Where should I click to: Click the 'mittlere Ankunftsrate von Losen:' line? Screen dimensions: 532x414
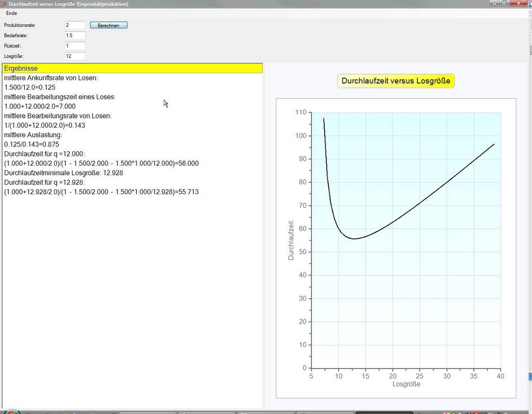pyautogui.click(x=51, y=78)
